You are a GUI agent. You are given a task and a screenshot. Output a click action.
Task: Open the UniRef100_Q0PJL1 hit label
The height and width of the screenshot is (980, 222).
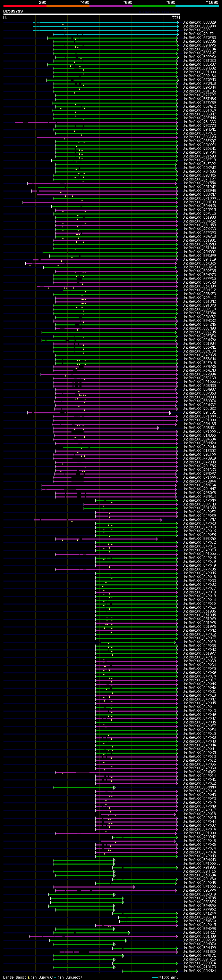(x=199, y=30)
